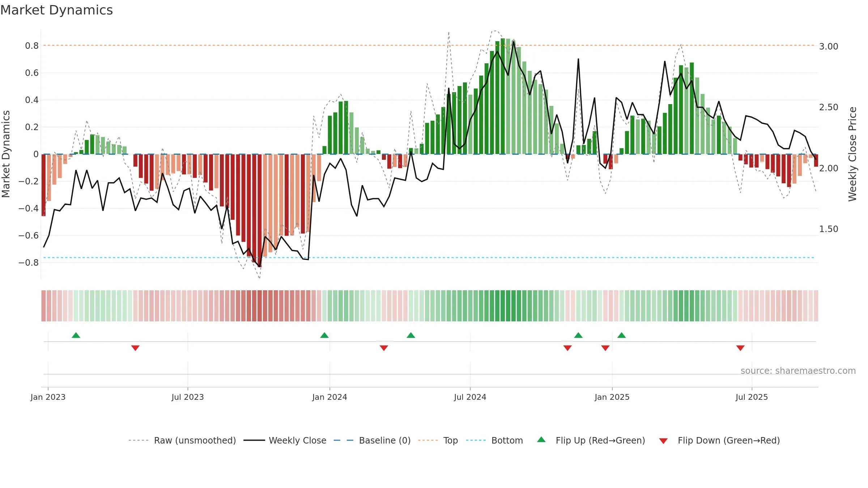Click the Jul 2025 x-axis label
Viewport: 868px width, 488px height.
coord(752,397)
